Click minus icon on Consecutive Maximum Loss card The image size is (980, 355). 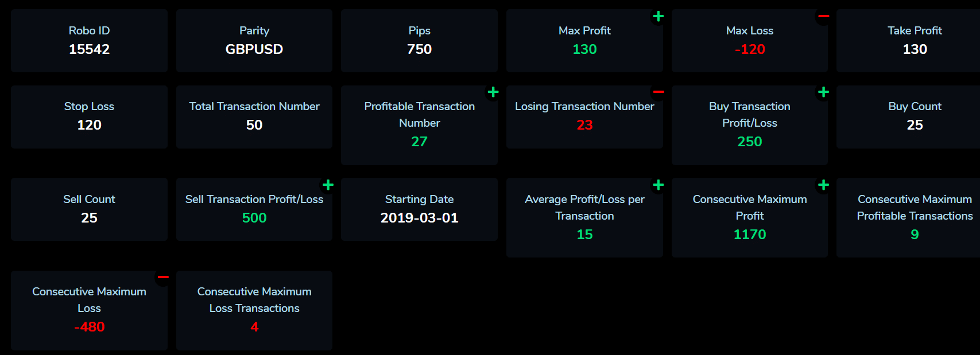click(x=163, y=277)
